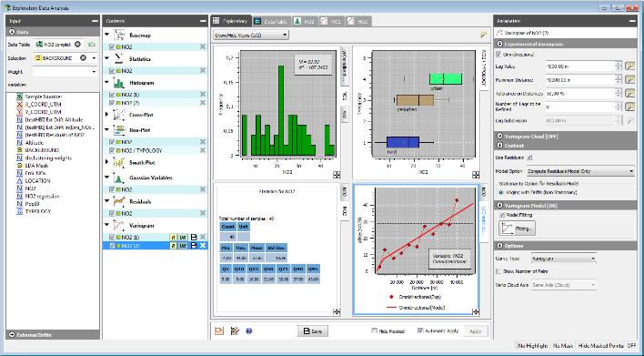Minimize the Parameters panel
The image size is (644, 356).
click(631, 21)
